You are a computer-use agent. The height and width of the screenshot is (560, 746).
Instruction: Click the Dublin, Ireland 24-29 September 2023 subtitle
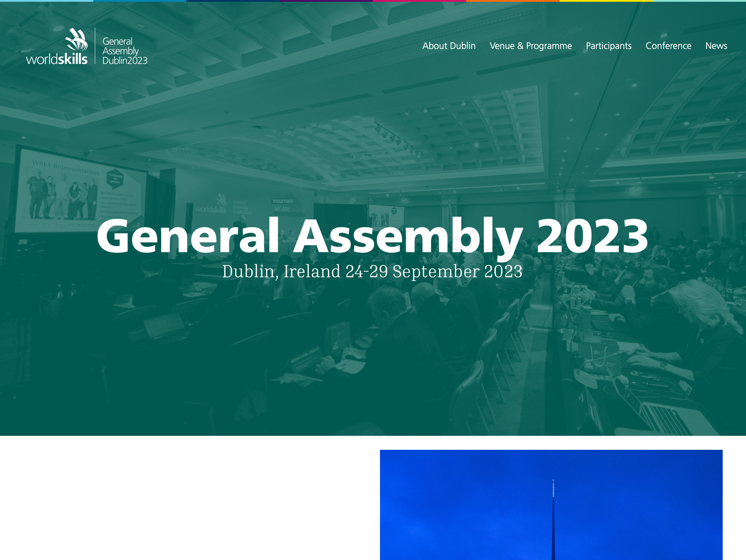click(372, 271)
